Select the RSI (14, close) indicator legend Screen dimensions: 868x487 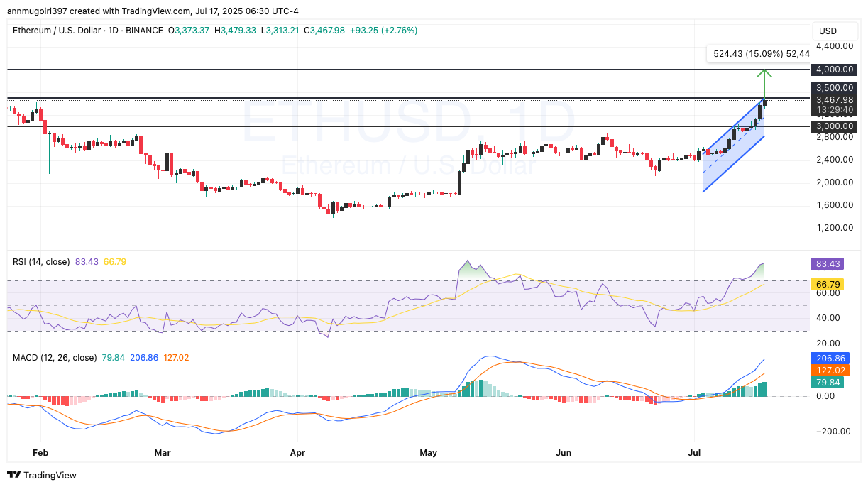tap(41, 262)
